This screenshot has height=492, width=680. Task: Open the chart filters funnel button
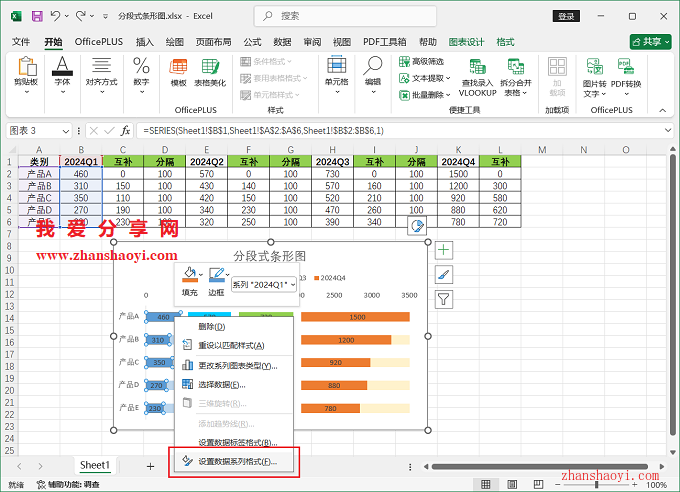444,298
